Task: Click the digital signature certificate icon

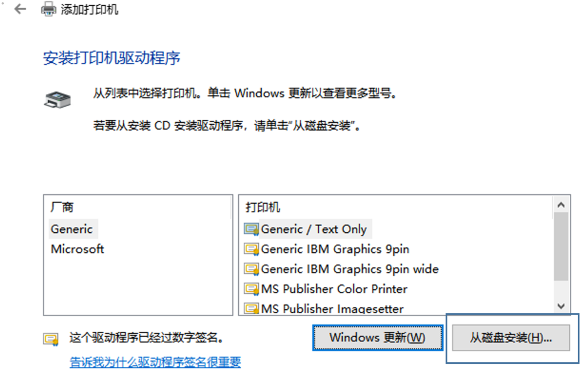Action: [51, 339]
